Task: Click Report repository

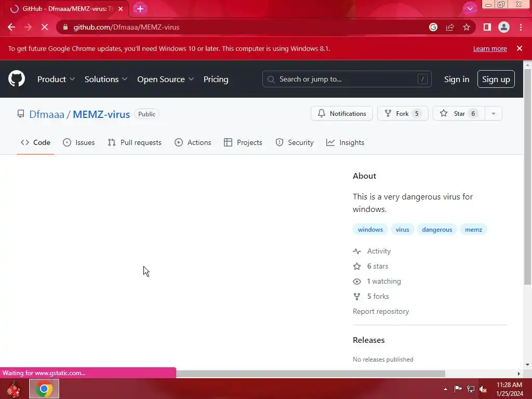Action: click(381, 312)
